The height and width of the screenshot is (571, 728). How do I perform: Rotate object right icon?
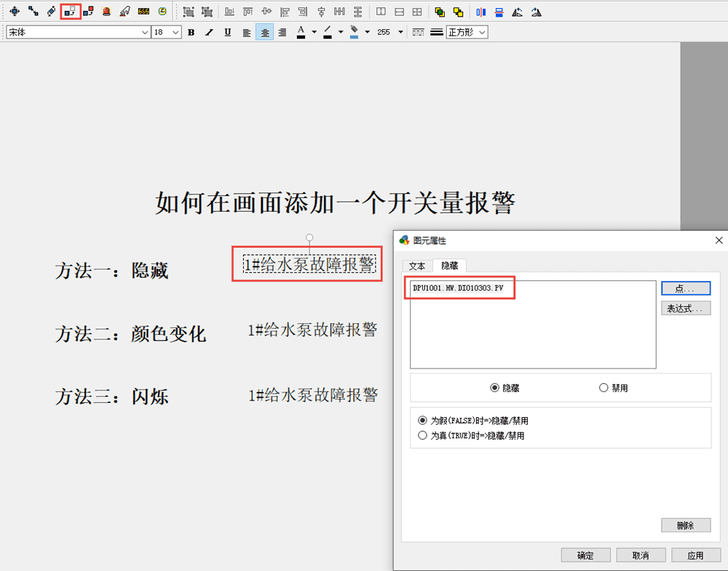[x=537, y=12]
